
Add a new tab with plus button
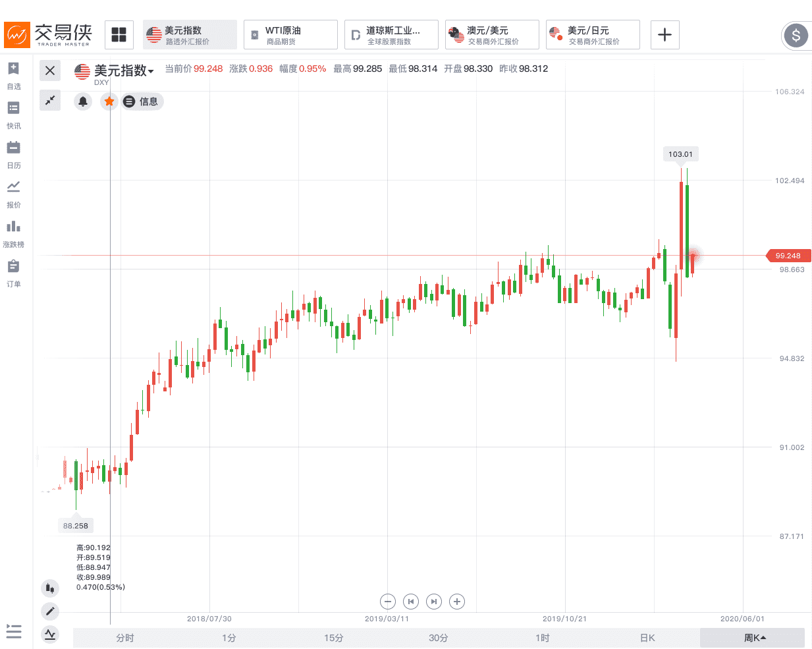click(x=665, y=35)
